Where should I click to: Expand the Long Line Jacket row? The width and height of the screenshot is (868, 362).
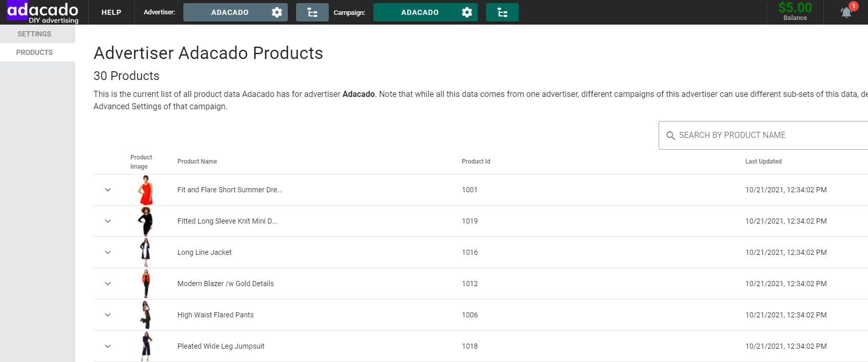click(x=108, y=252)
